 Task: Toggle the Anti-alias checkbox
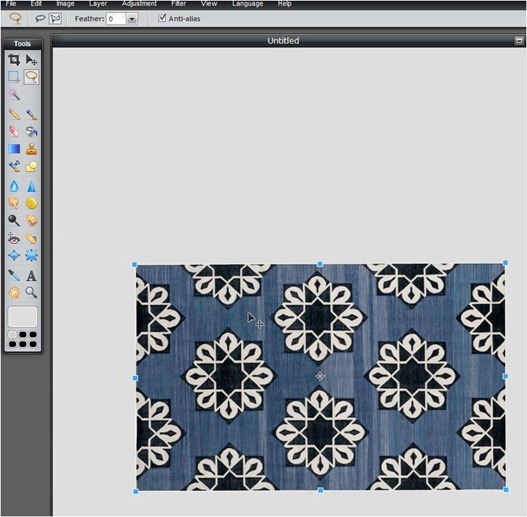(x=162, y=18)
